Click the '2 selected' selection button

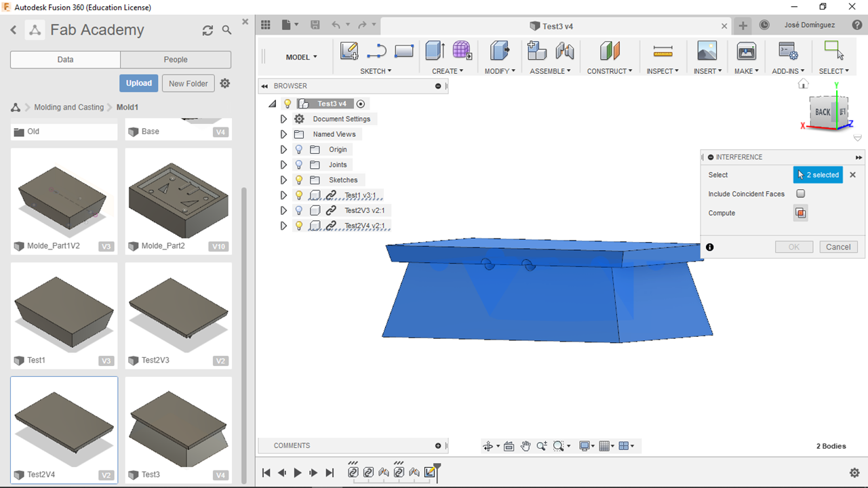coord(818,175)
